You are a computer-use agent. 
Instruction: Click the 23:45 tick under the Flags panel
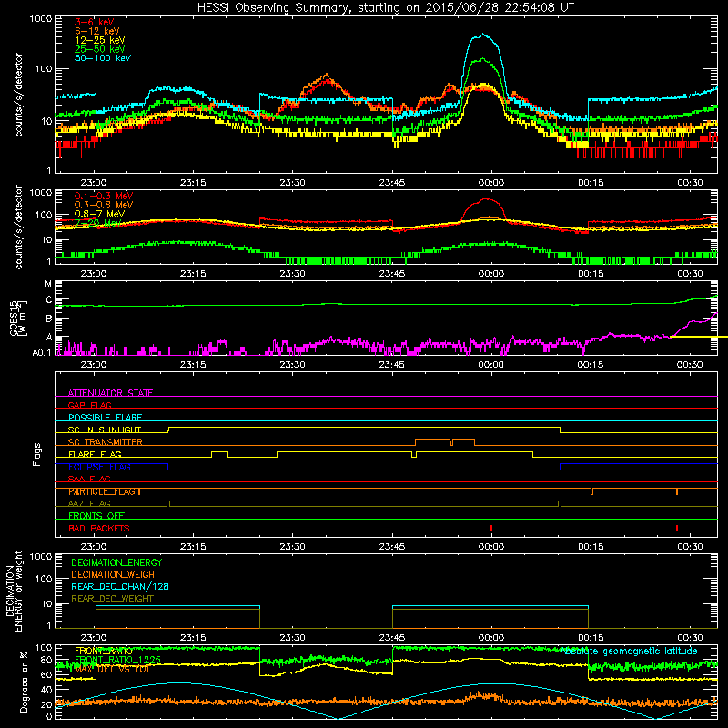coord(392,547)
